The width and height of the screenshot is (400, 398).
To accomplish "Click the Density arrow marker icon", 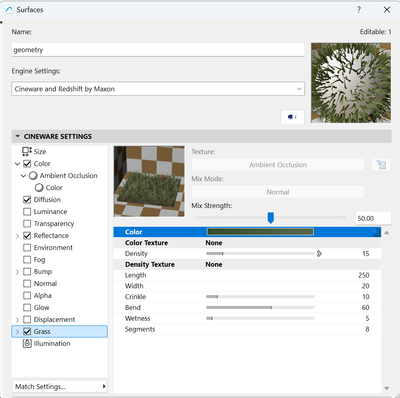I will [319, 254].
